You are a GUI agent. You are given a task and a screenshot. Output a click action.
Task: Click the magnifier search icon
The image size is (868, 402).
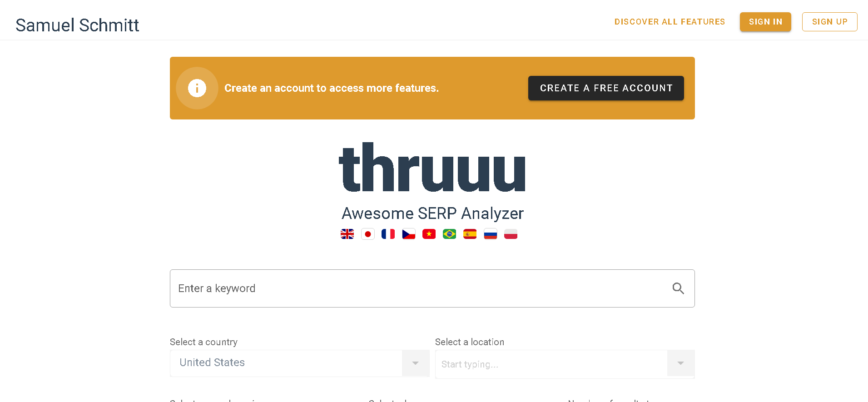tap(678, 288)
